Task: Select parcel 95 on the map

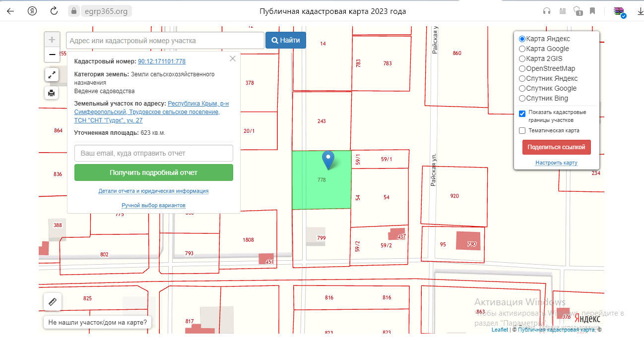Action: [x=443, y=244]
